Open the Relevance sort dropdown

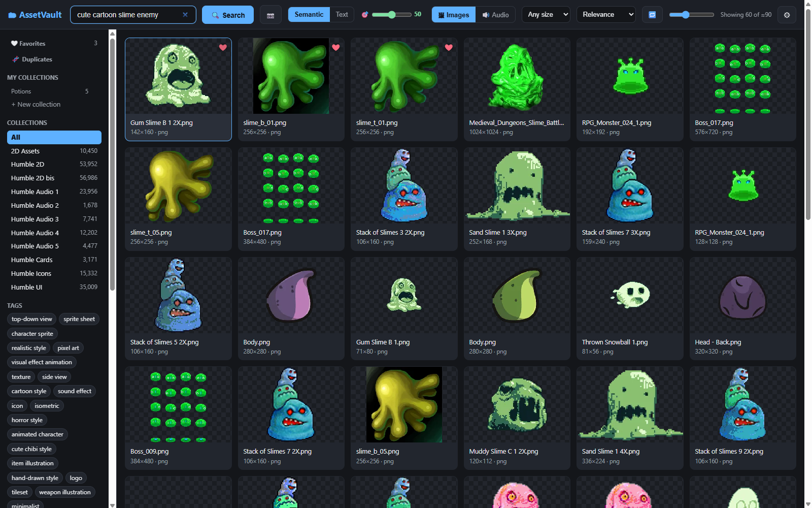pos(606,15)
